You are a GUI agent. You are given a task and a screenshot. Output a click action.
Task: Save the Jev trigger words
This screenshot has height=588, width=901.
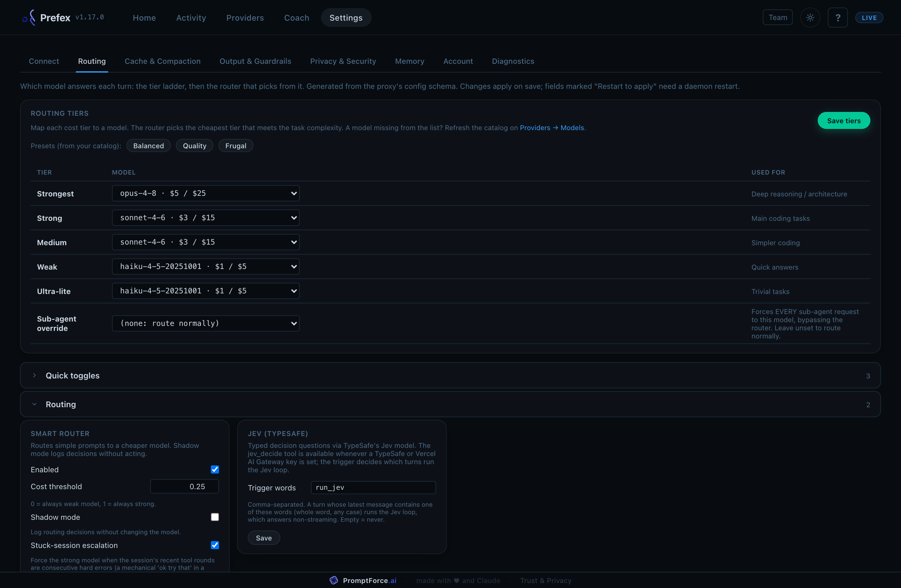tap(264, 538)
